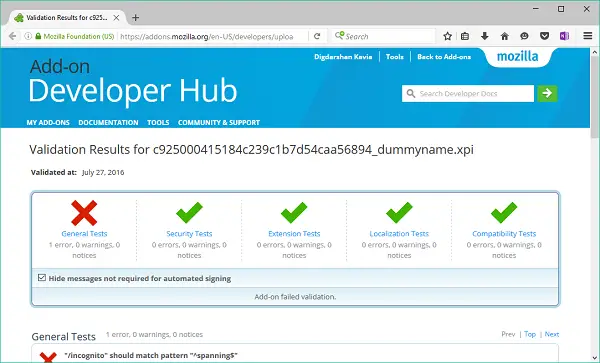Submit developer docs search green arrow
The image size is (600, 363).
click(x=547, y=93)
